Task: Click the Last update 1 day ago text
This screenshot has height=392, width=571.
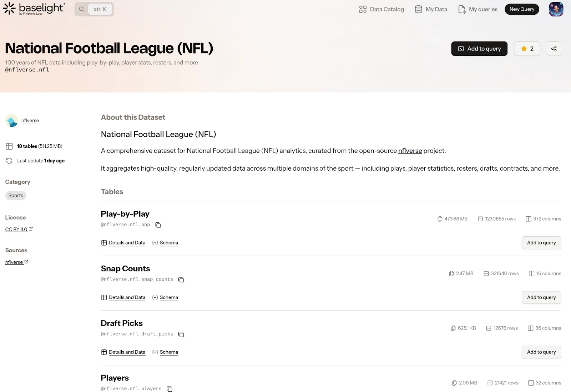Action: pos(41,161)
